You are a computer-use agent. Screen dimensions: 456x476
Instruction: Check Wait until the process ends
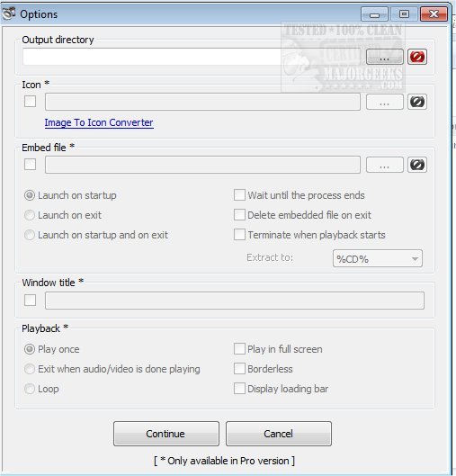239,195
